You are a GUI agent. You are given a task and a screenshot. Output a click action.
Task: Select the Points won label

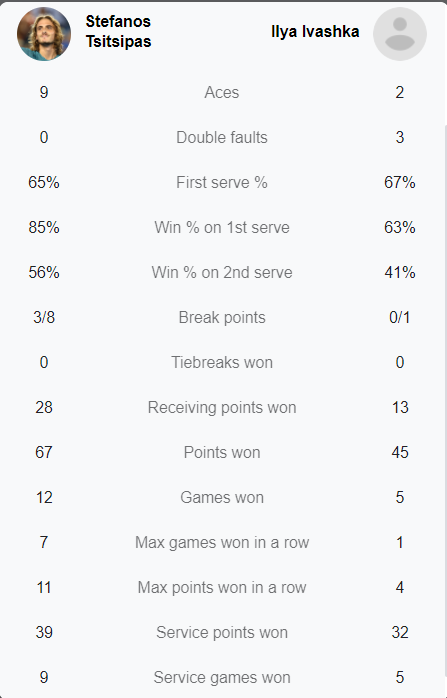tap(222, 452)
